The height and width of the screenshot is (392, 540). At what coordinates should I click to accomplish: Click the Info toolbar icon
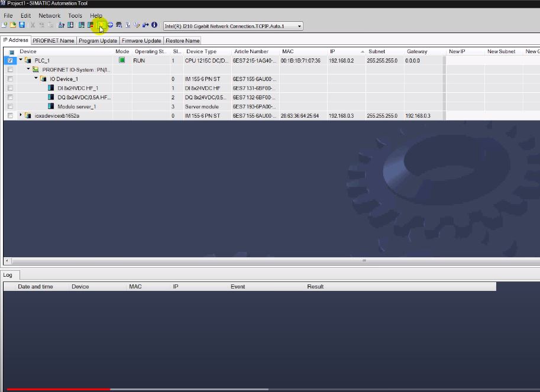pyautogui.click(x=155, y=25)
